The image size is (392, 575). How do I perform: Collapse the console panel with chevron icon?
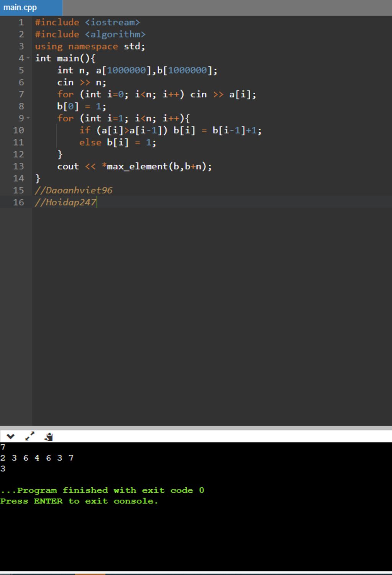point(10,436)
